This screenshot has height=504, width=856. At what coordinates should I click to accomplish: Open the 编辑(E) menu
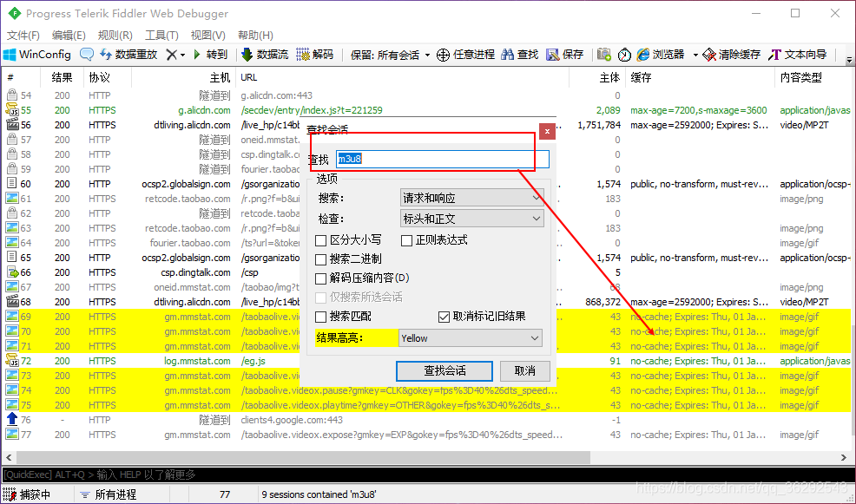(x=69, y=35)
